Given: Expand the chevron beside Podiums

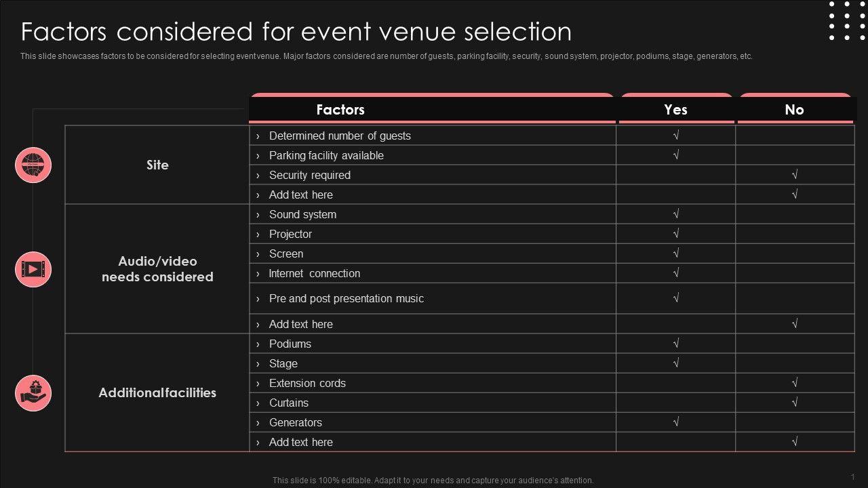Looking at the screenshot, I should 258,344.
